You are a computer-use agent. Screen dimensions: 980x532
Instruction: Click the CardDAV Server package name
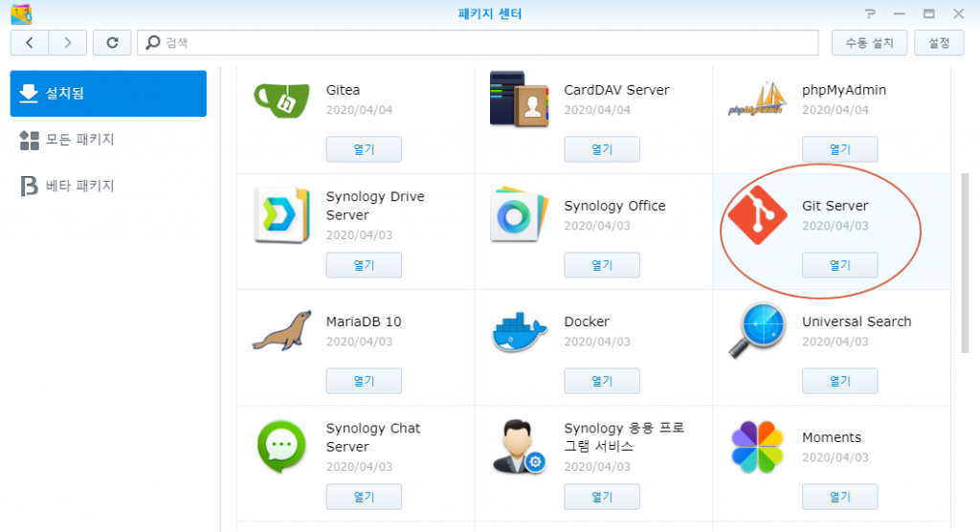coord(617,90)
